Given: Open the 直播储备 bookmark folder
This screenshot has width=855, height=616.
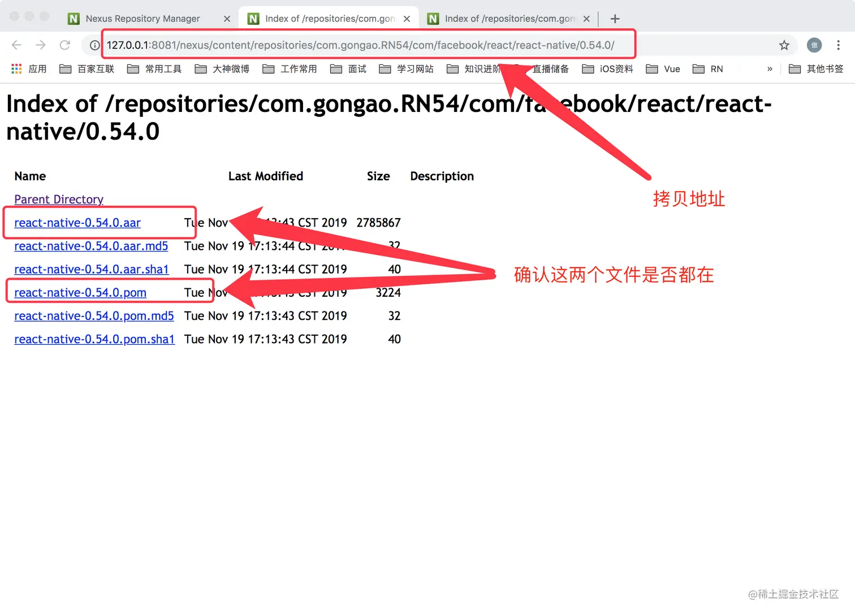Looking at the screenshot, I should point(542,69).
